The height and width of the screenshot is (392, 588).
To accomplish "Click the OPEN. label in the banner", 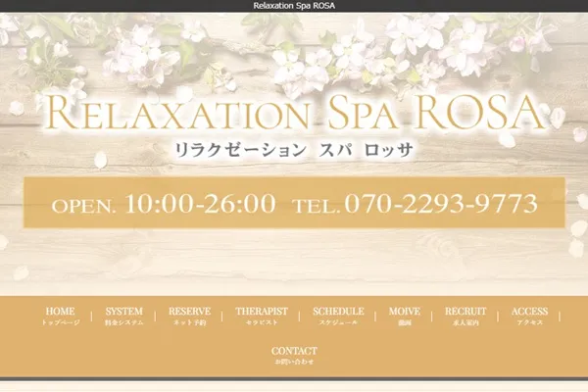I will click(84, 207).
